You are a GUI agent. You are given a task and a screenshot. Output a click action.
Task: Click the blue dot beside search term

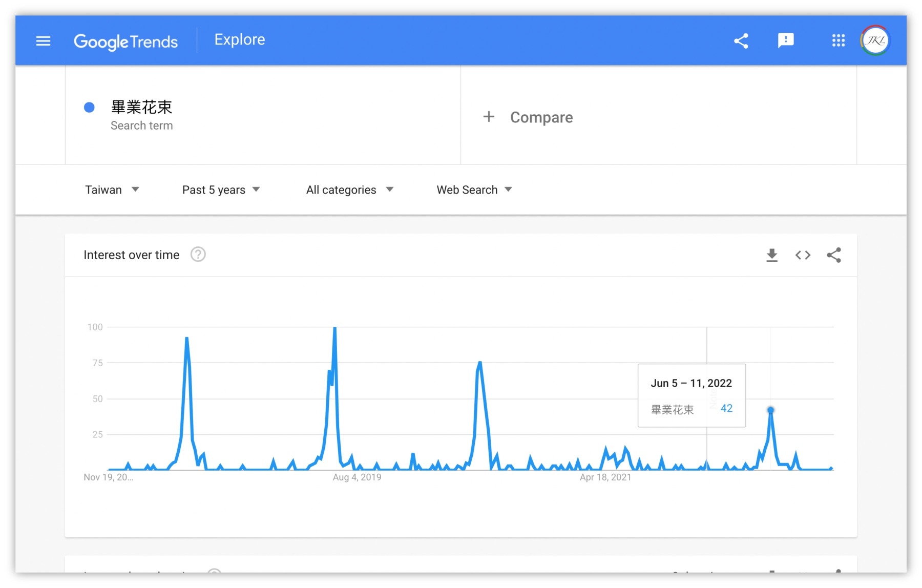click(x=89, y=107)
